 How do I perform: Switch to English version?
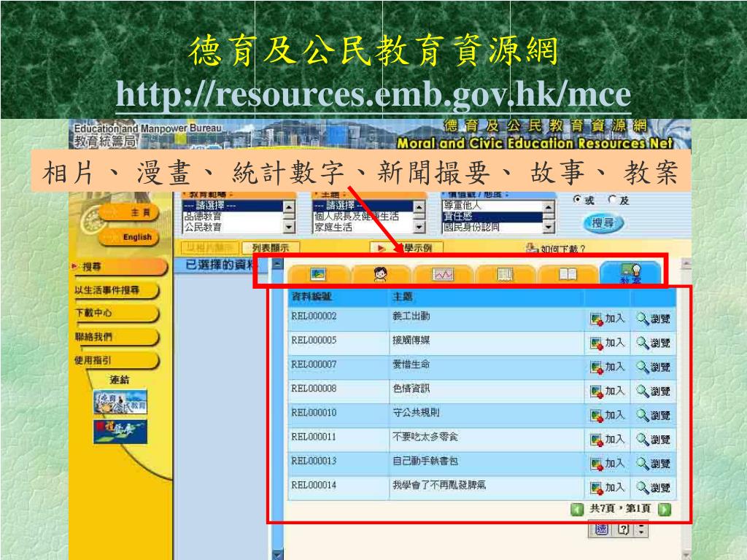click(x=128, y=237)
